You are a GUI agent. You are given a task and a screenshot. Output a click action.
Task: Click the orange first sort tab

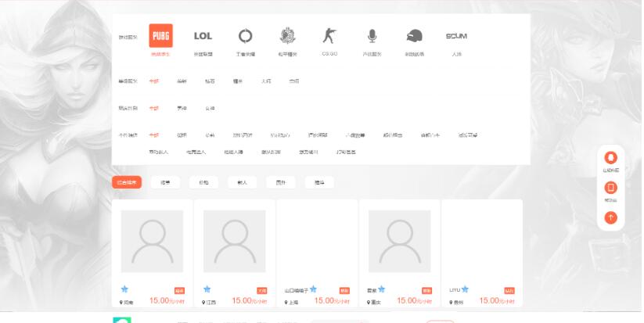pos(127,182)
